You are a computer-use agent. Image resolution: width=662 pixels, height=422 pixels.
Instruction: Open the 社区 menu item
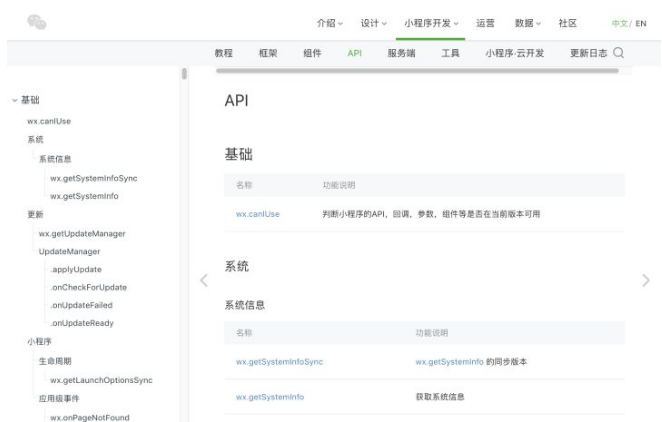click(x=567, y=23)
